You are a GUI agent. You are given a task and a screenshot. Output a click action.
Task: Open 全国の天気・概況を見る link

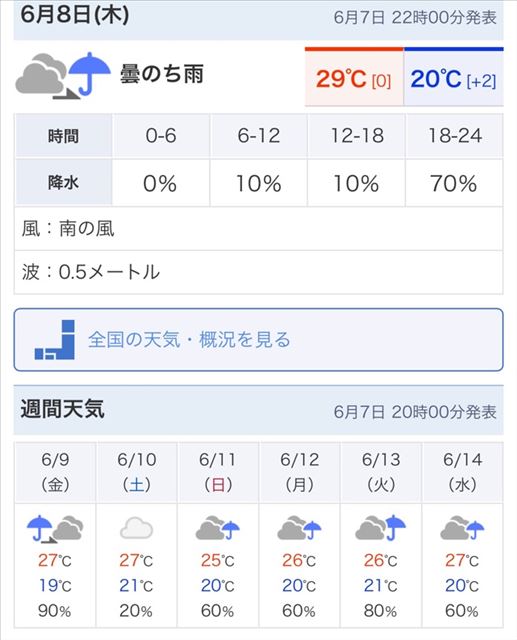(258, 340)
